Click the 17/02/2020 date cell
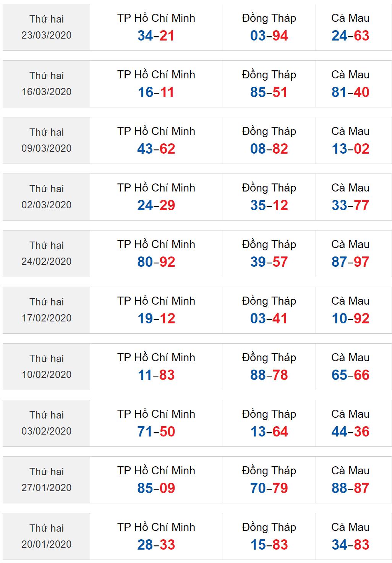The image size is (392, 563). (x=46, y=310)
